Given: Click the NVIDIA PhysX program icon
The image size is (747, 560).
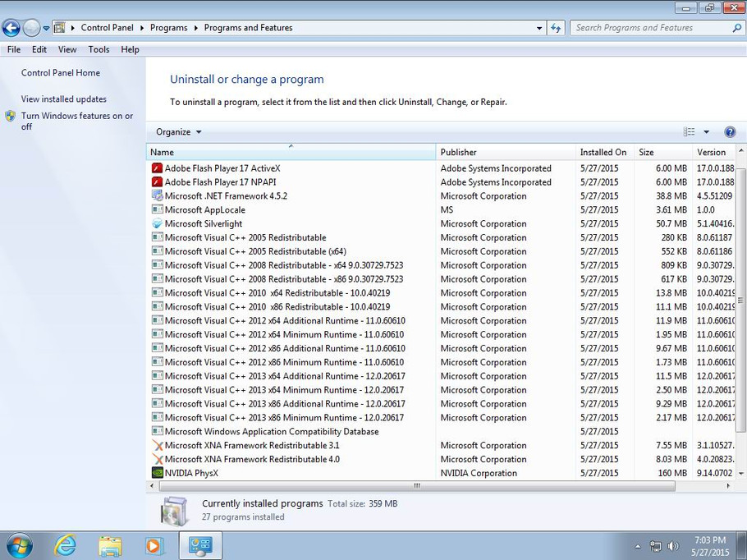Looking at the screenshot, I should 158,473.
